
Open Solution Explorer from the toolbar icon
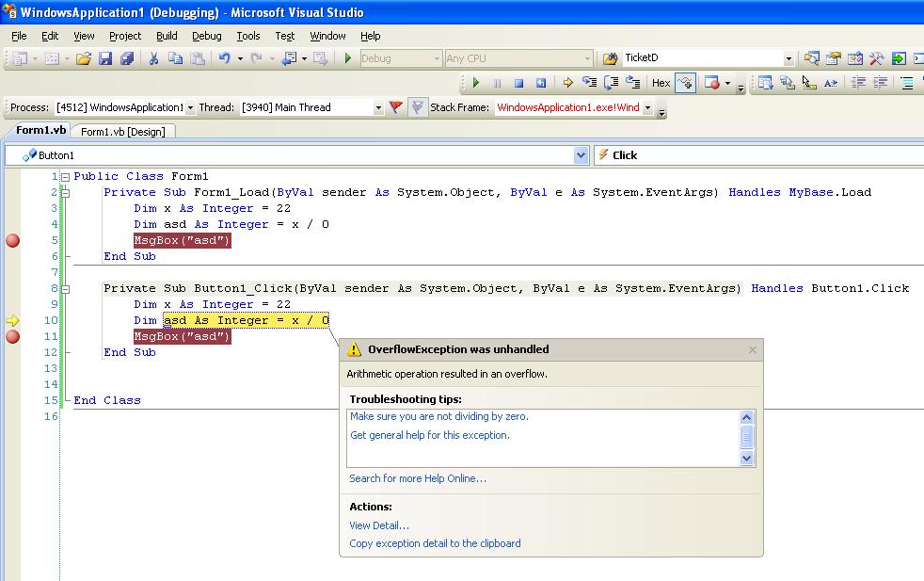tap(811, 58)
